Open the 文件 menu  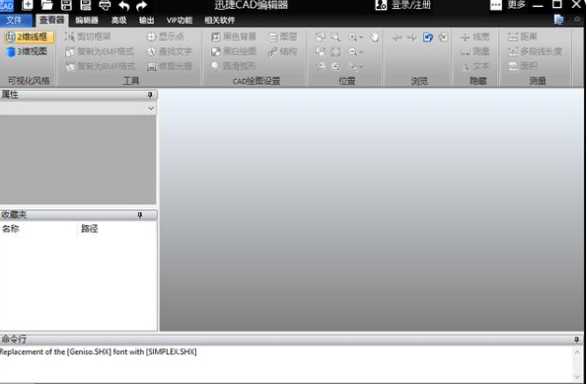(14, 20)
